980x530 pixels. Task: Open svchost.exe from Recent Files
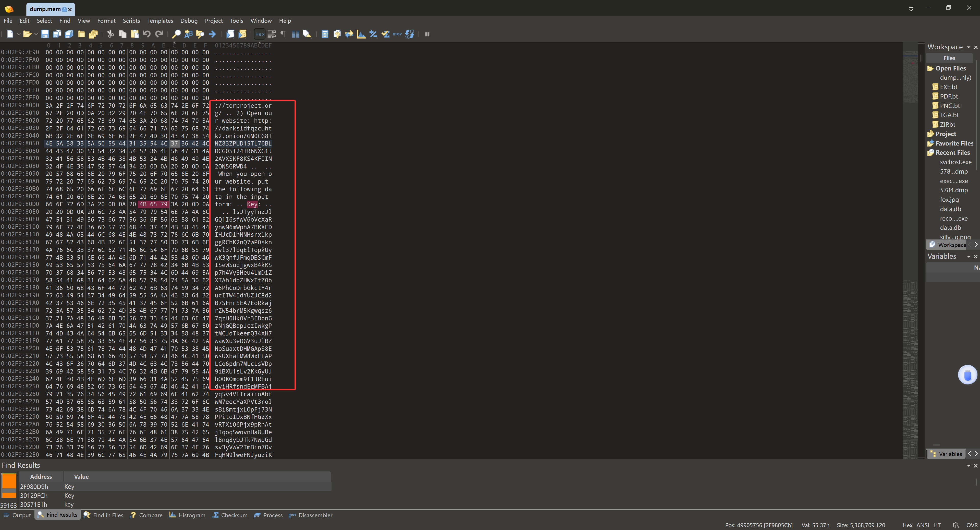[955, 162]
